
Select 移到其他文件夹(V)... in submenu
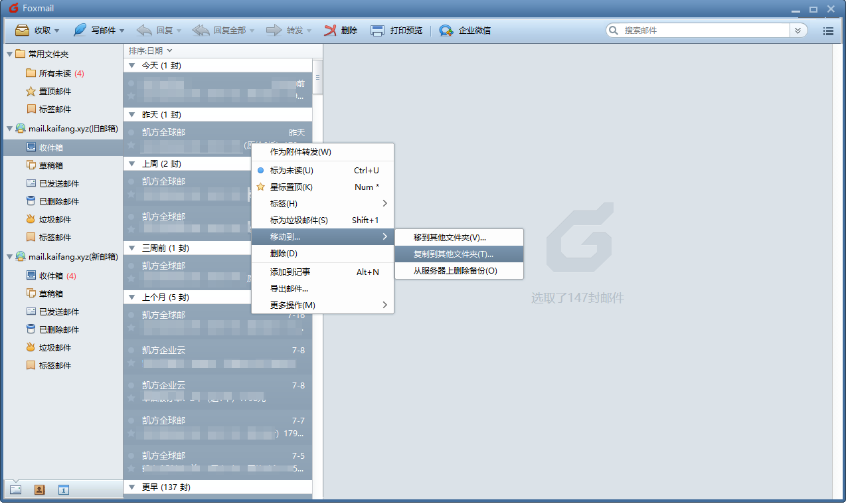click(x=459, y=238)
